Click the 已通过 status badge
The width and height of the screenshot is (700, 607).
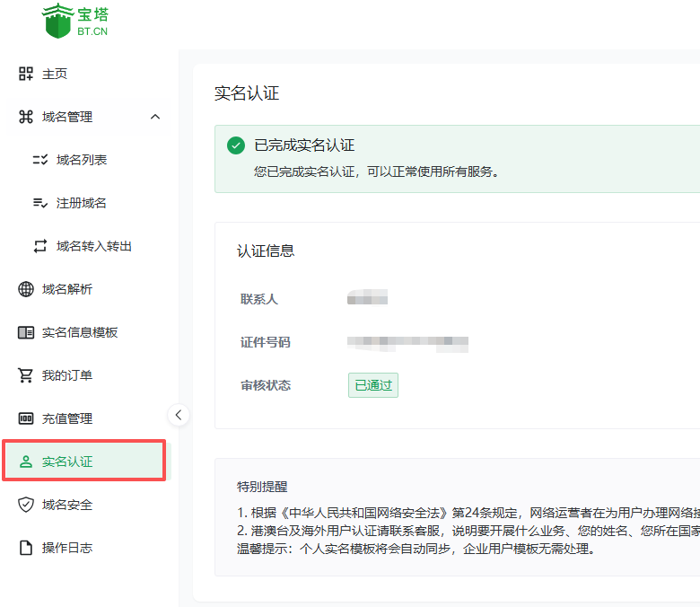point(373,385)
